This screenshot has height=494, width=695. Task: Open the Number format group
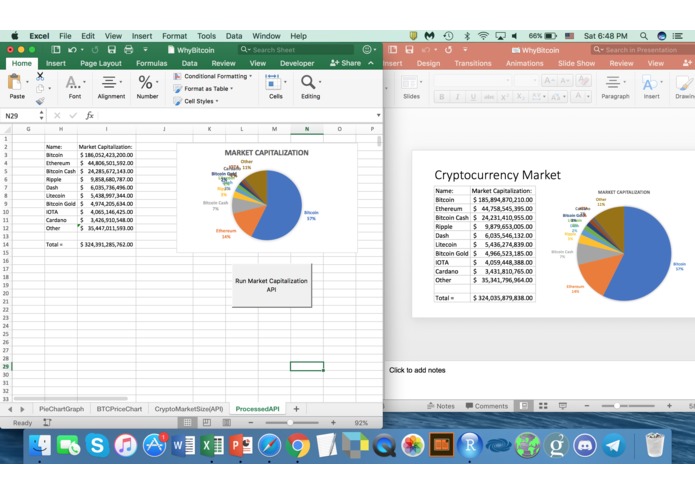click(147, 87)
